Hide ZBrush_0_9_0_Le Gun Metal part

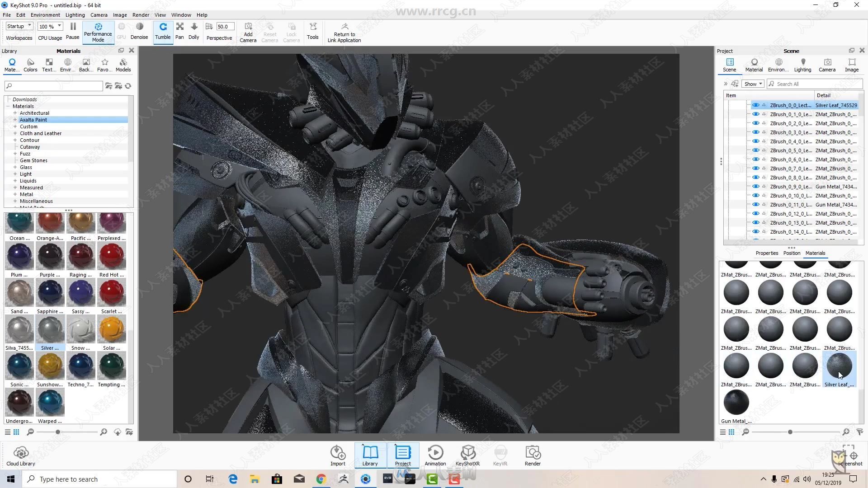click(x=755, y=187)
